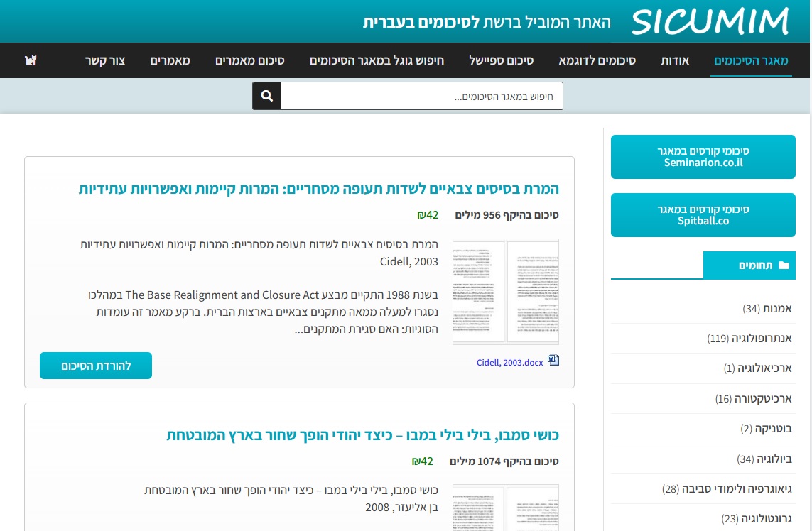Click the Word icon beside Cidell, 2003.docx
The image size is (812, 531).
(x=553, y=361)
